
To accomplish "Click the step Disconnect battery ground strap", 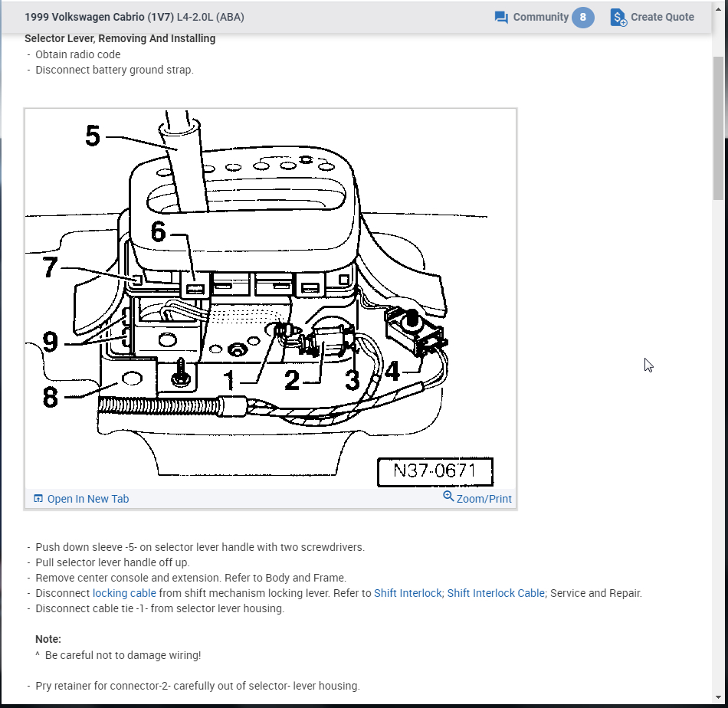I will pyautogui.click(x=114, y=70).
